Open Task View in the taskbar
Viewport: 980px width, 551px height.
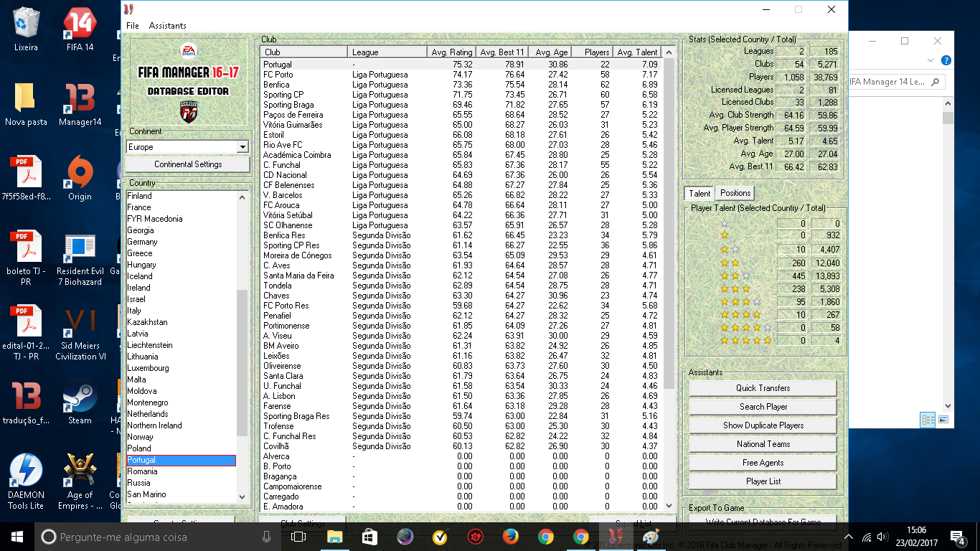click(x=298, y=537)
